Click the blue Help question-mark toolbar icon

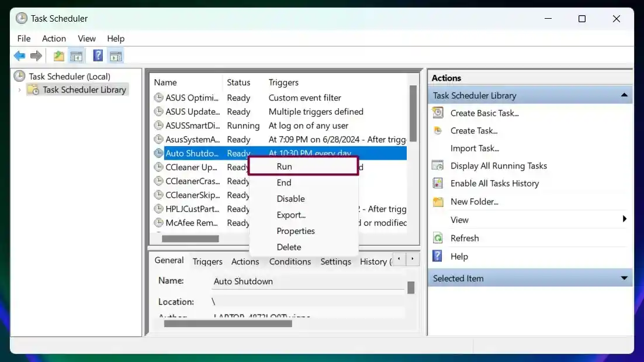pos(98,56)
